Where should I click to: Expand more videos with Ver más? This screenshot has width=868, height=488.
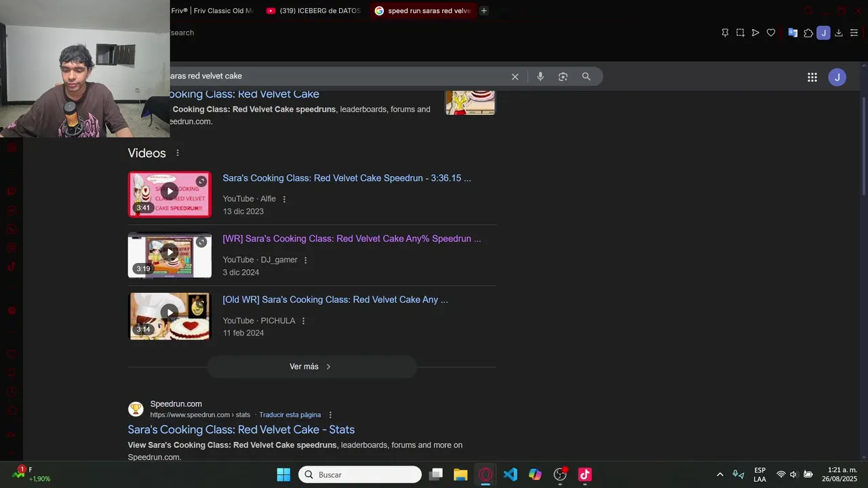point(311,367)
